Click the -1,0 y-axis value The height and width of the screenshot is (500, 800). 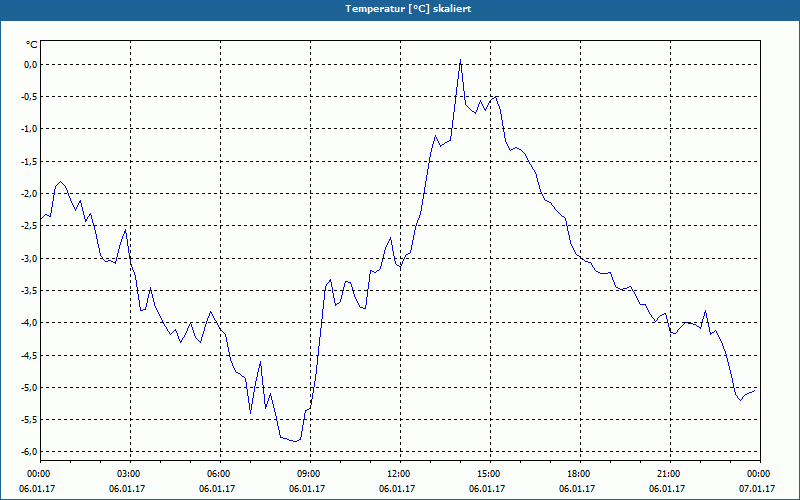[29, 129]
